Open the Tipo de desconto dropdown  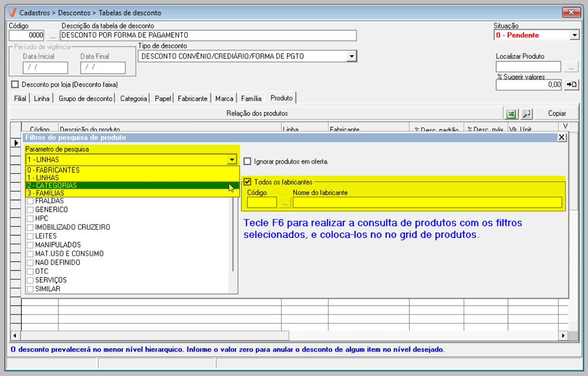point(351,56)
